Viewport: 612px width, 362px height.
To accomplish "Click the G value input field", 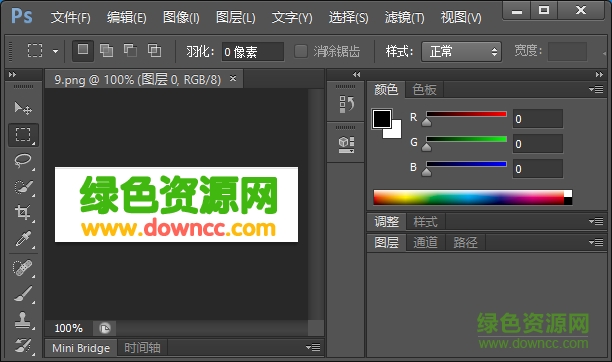I will [537, 144].
